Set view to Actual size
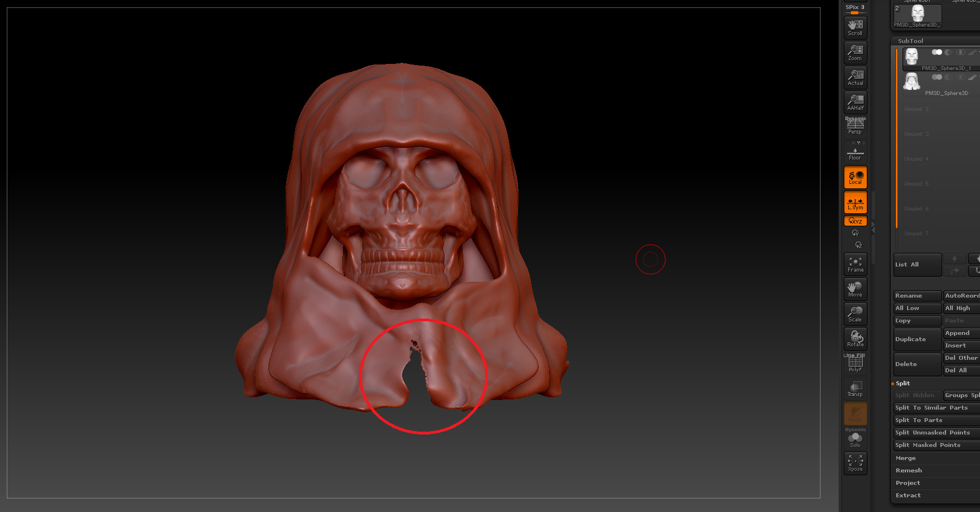 pos(855,78)
